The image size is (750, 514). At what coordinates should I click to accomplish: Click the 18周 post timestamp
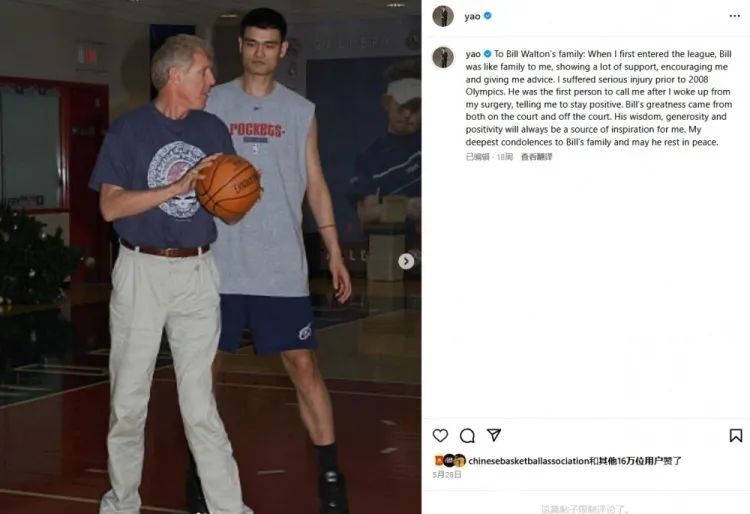pos(505,156)
